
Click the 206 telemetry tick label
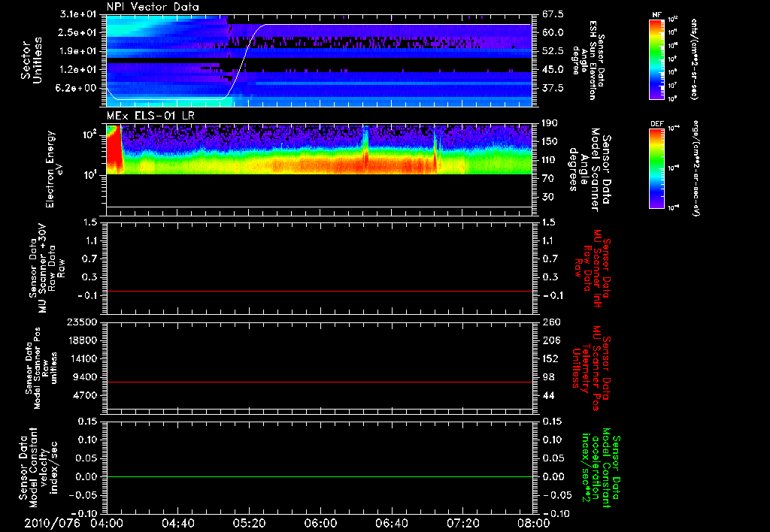550,340
